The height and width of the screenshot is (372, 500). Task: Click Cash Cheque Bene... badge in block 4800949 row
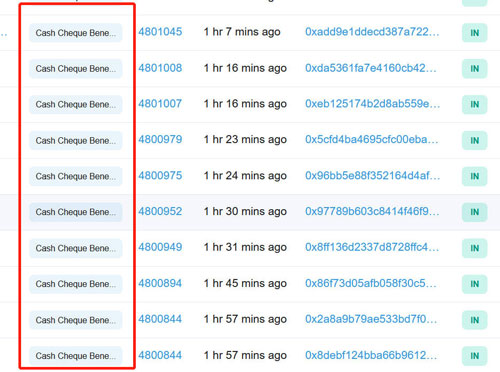tap(76, 248)
